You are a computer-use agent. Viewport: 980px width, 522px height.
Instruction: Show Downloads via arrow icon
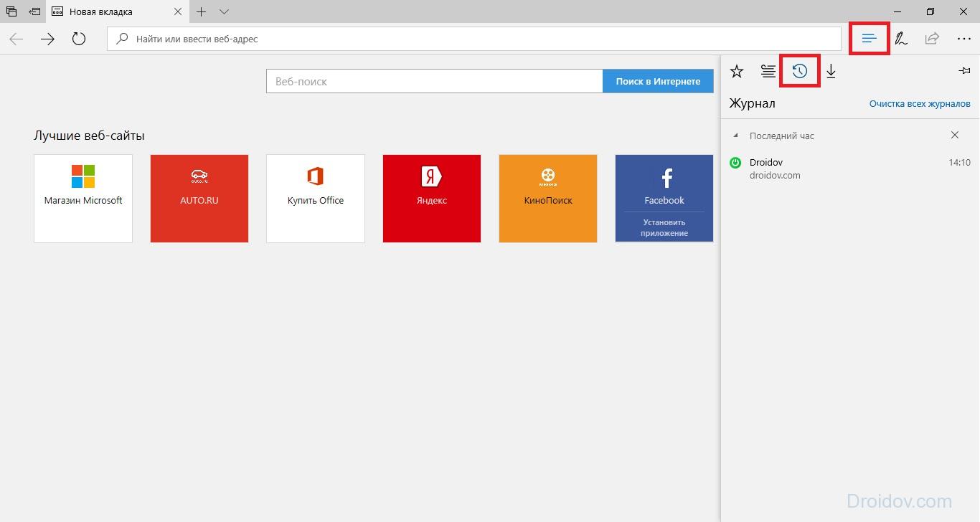(831, 71)
